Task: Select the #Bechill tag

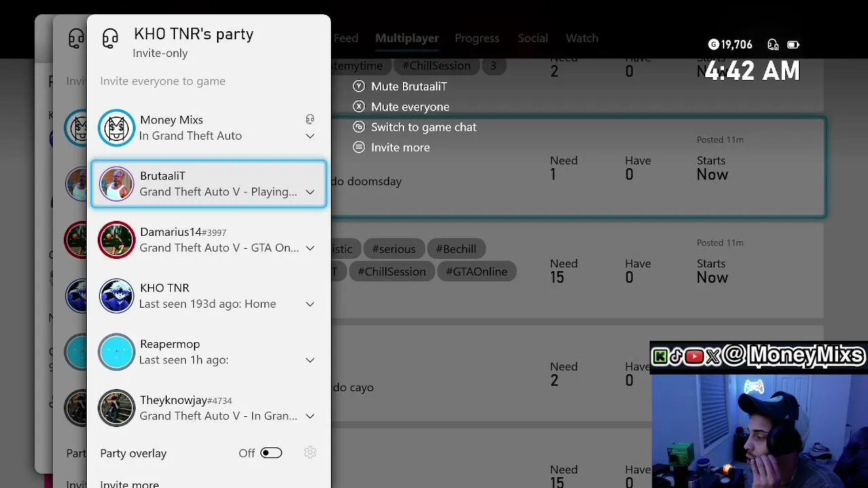Action: pos(456,249)
